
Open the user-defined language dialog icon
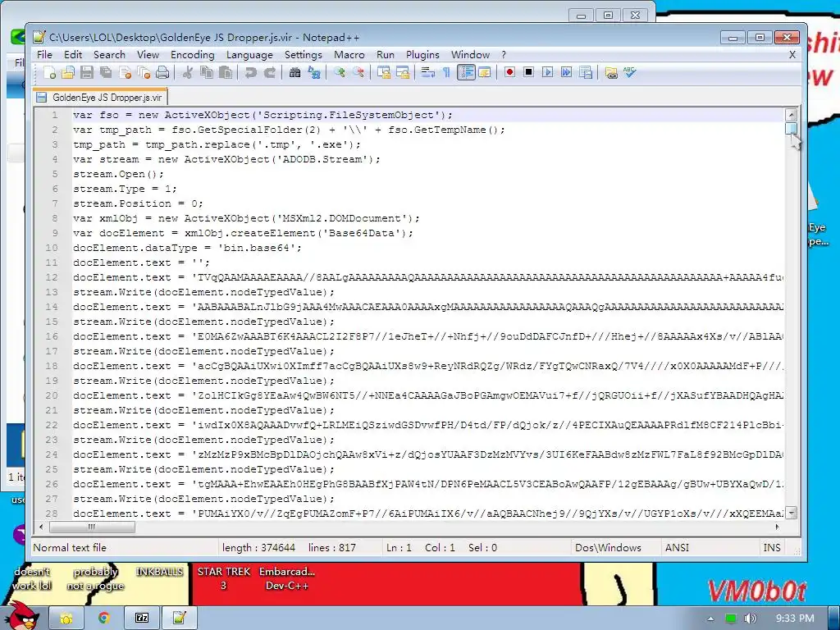(x=484, y=72)
